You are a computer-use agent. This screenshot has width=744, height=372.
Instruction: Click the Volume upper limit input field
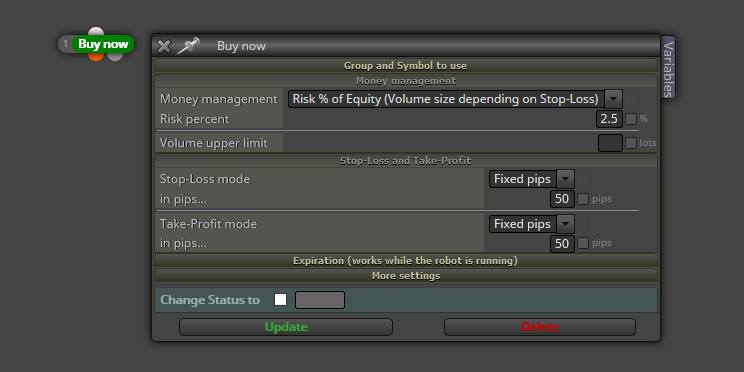(610, 143)
